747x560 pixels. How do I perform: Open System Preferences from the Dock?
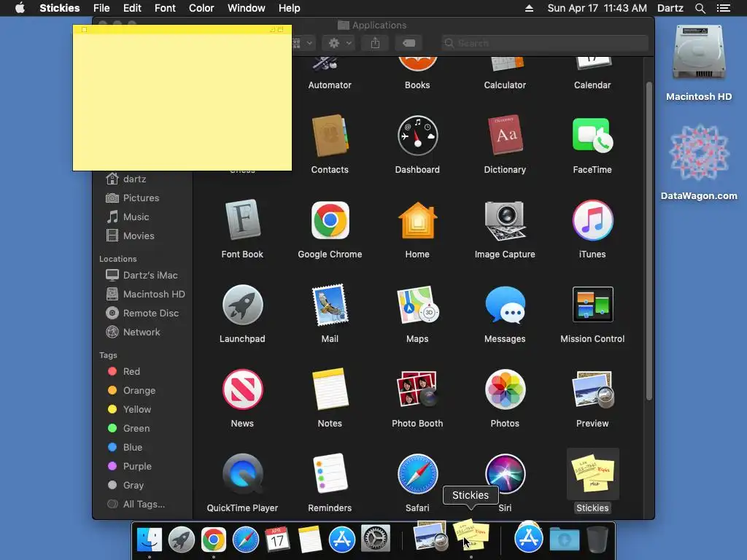(376, 540)
